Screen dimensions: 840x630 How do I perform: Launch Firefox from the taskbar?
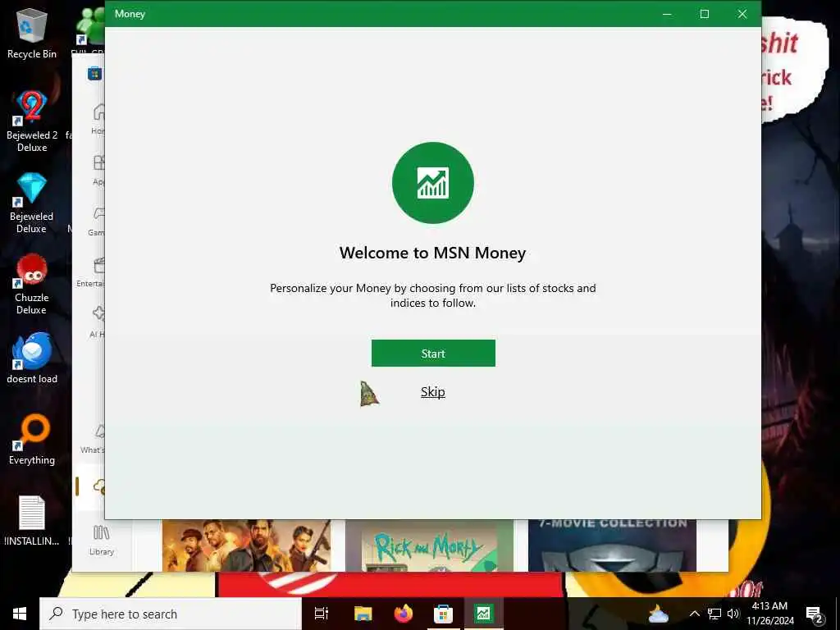[404, 614]
